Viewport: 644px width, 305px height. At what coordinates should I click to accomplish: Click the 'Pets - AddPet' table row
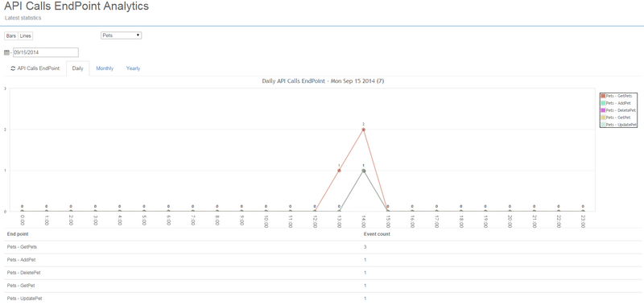coord(324,260)
